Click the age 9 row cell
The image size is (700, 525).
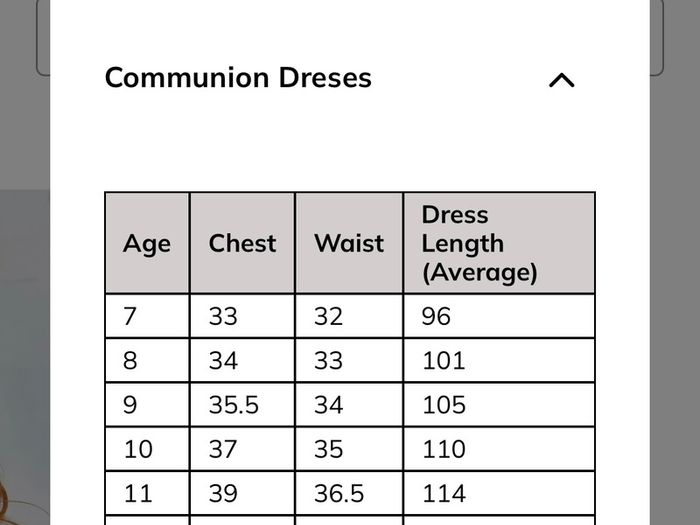click(147, 404)
